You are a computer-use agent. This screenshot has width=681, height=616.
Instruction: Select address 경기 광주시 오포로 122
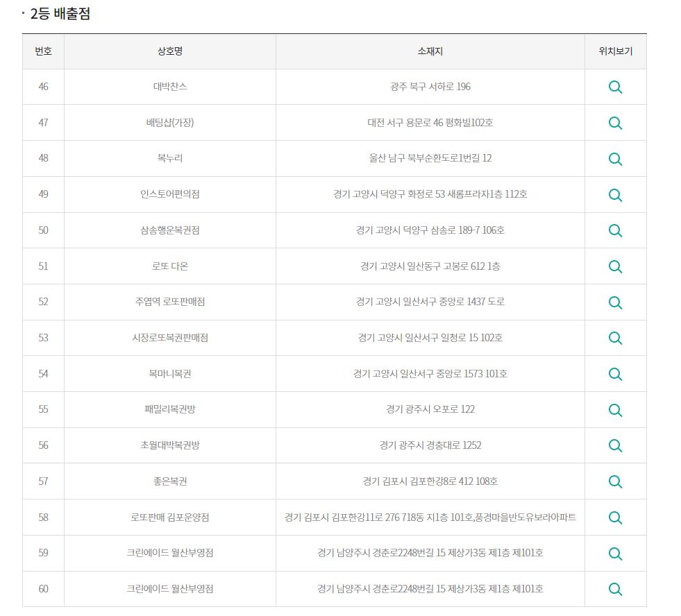tap(430, 409)
